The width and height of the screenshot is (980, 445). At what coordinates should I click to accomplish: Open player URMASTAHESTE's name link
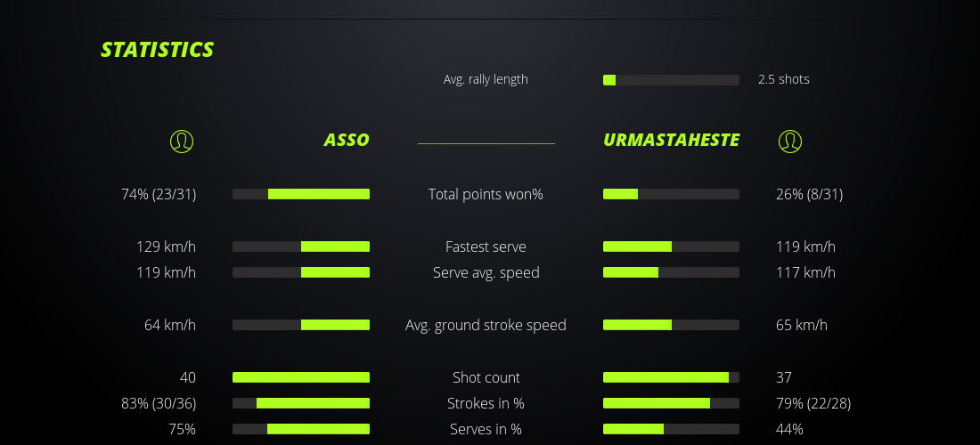[671, 141]
